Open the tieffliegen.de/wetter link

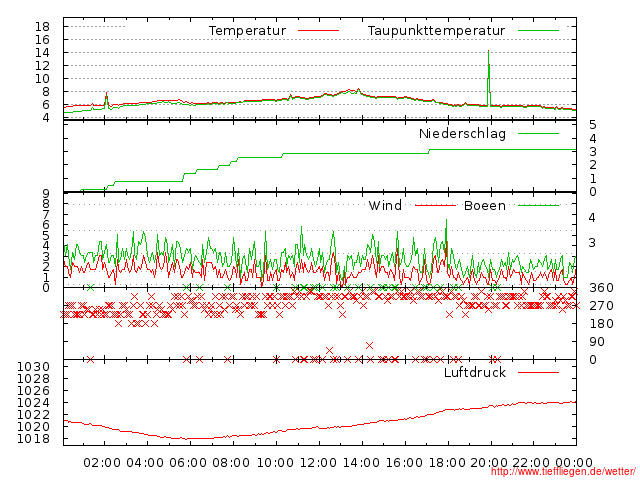point(563,472)
